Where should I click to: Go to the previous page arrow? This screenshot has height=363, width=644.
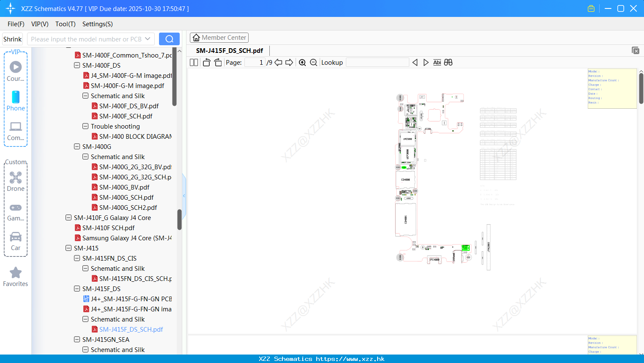[278, 63]
